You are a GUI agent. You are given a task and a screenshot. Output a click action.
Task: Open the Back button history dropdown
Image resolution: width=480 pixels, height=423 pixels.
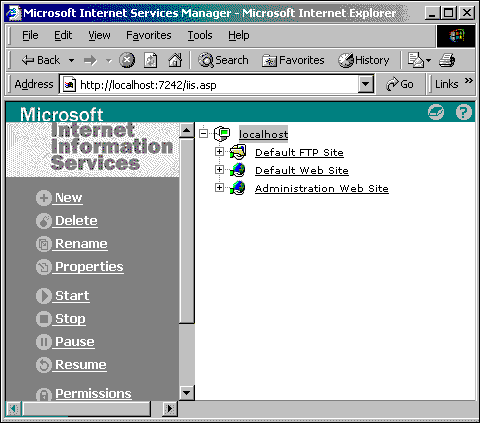[x=71, y=60]
